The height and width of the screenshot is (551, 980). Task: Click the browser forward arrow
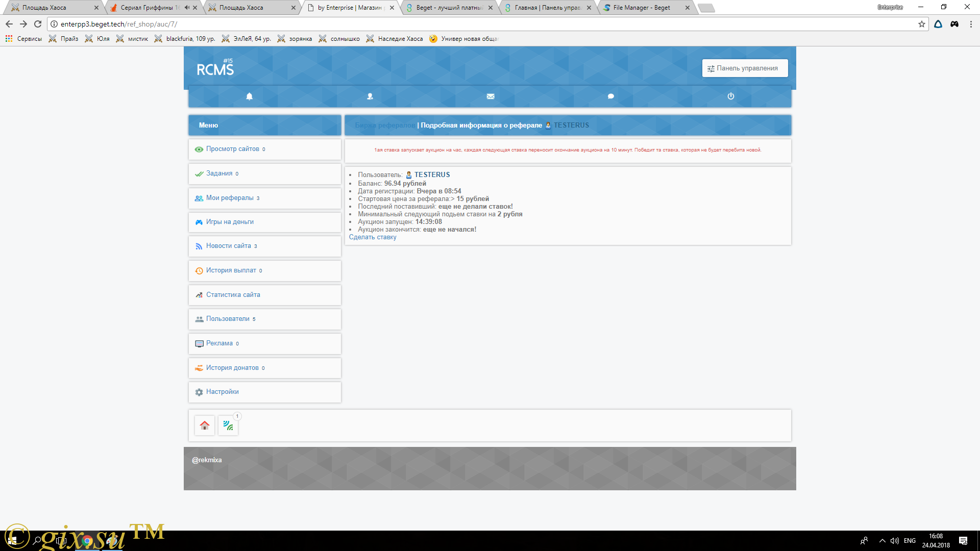[23, 24]
